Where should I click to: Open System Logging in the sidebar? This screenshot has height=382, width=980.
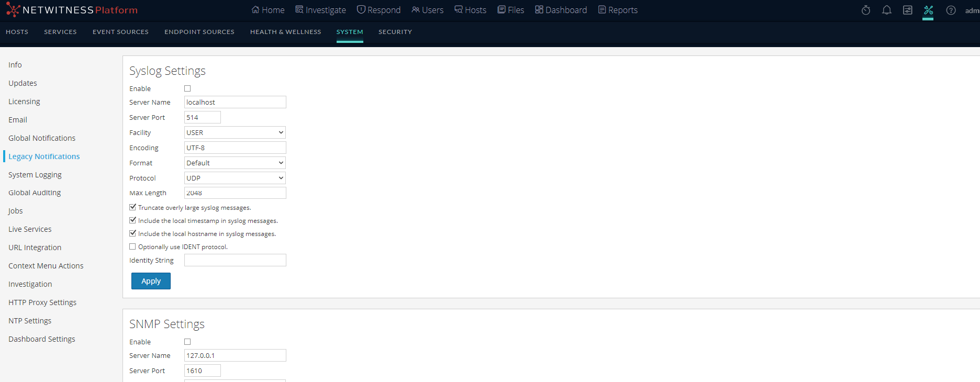(x=35, y=175)
